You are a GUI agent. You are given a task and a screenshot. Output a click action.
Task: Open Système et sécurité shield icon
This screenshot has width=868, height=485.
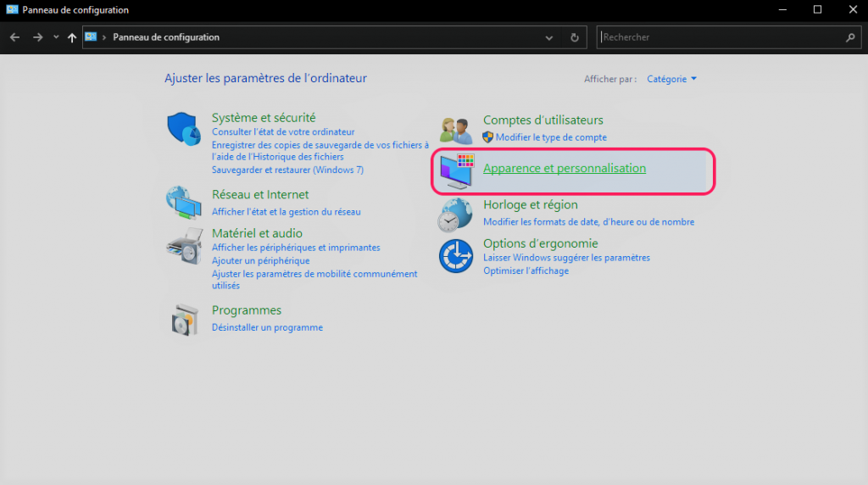pos(184,129)
